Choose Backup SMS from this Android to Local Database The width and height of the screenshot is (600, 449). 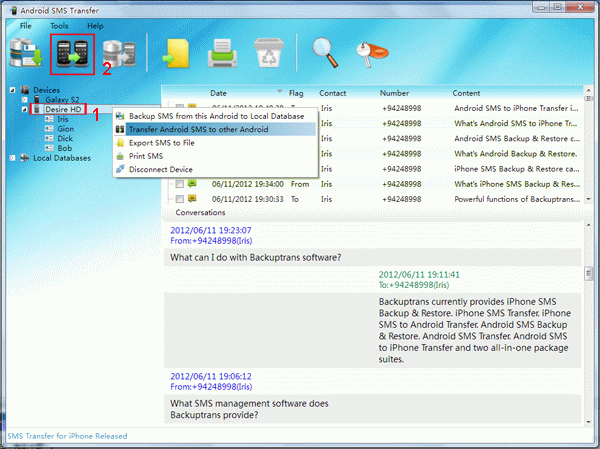tap(215, 116)
